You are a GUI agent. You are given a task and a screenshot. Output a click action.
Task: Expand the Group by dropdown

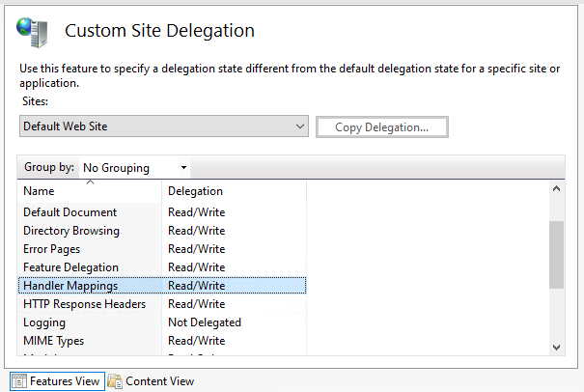(134, 168)
